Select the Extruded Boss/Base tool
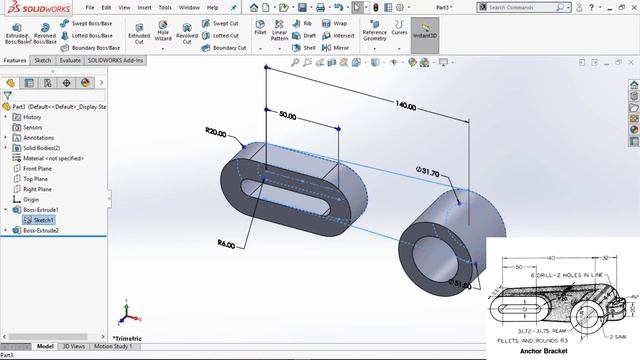The image size is (640, 360). 17,33
